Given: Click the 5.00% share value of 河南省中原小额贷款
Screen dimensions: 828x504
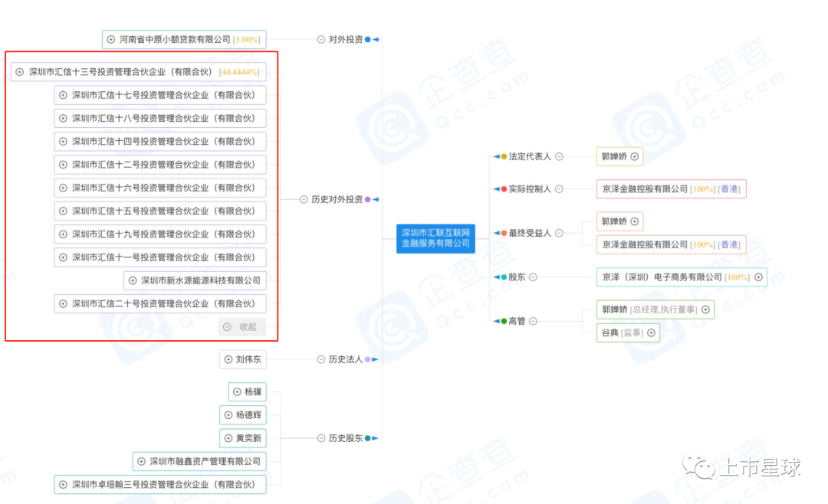Looking at the screenshot, I should [x=247, y=40].
